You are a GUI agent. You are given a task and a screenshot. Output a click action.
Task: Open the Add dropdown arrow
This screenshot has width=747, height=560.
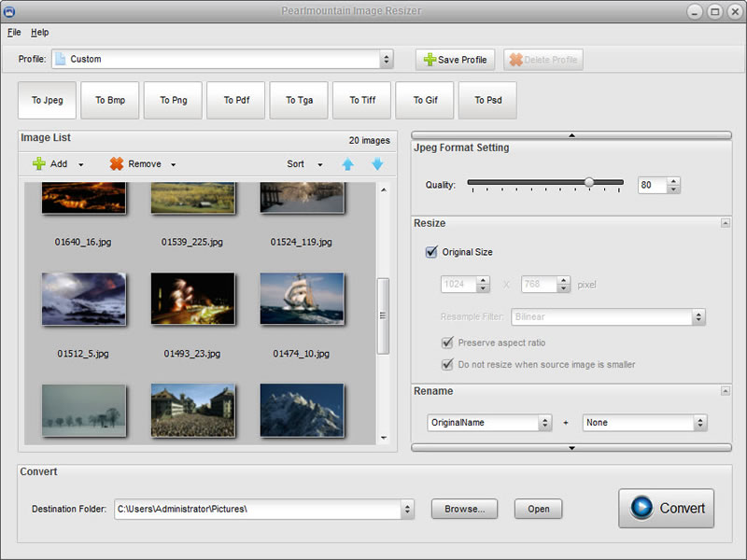81,165
